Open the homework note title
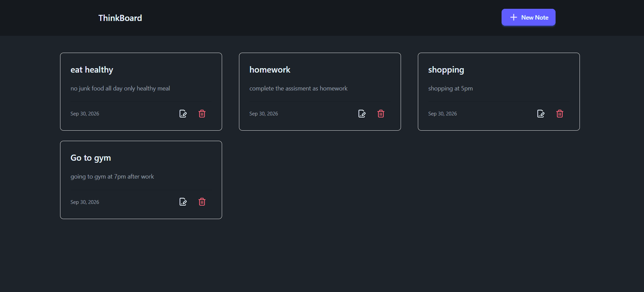The image size is (644, 292). coord(270,70)
